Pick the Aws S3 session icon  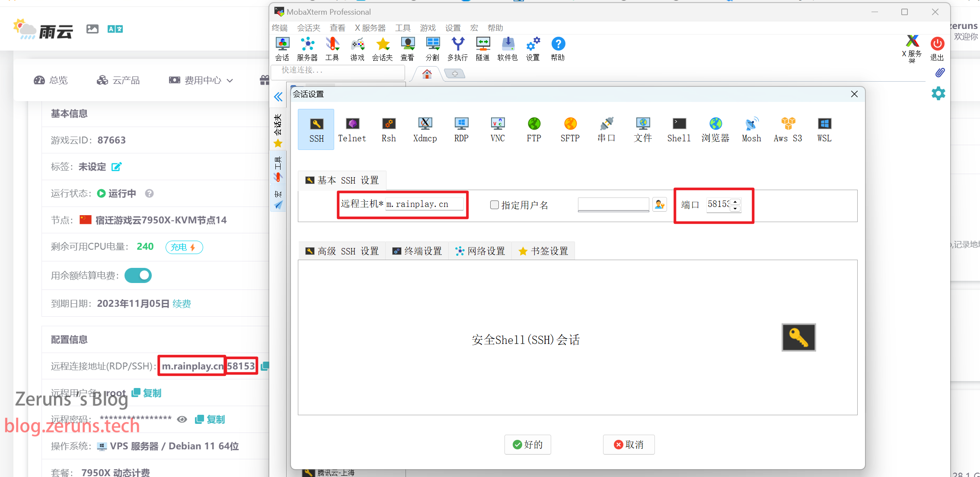pyautogui.click(x=788, y=130)
